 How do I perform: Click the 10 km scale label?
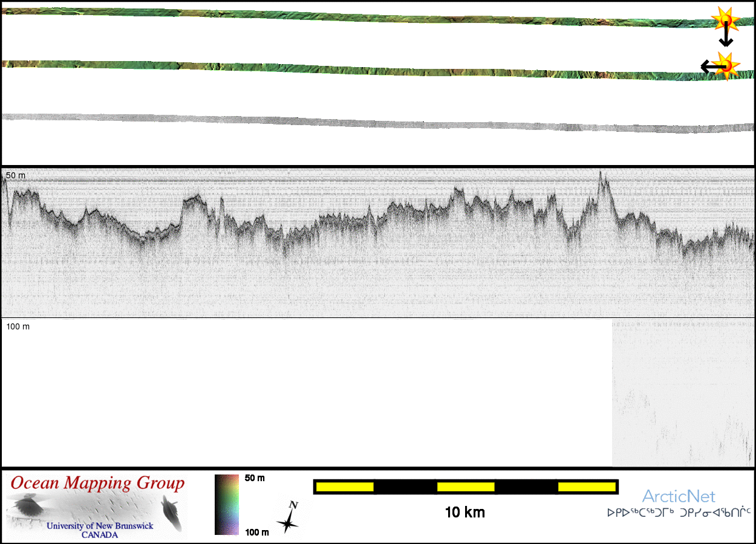pos(464,513)
